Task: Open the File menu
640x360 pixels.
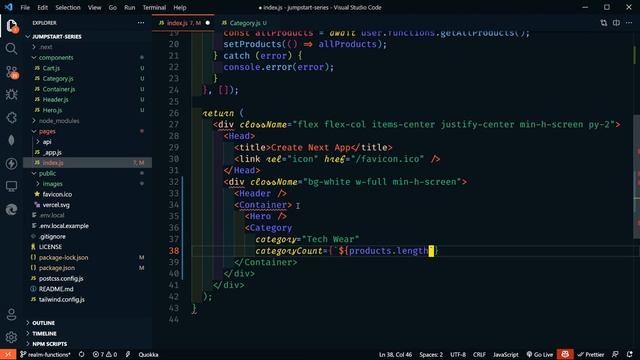Action: (25, 7)
